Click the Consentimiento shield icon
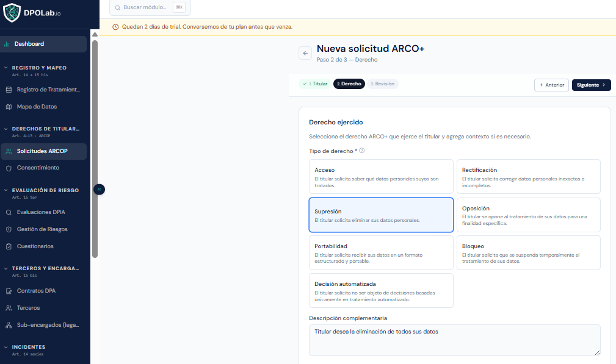Screen dimensions: 616x364 [9, 168]
